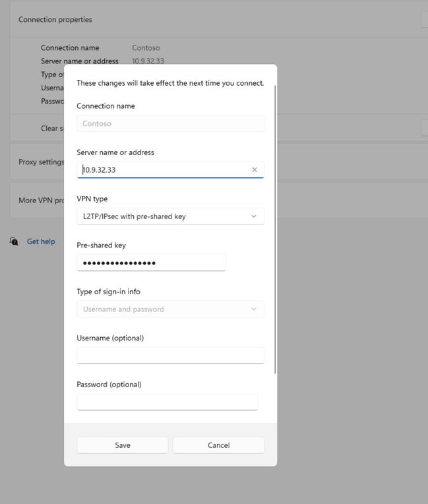Focus the Password (optional) text box
The image size is (428, 504).
(167, 402)
